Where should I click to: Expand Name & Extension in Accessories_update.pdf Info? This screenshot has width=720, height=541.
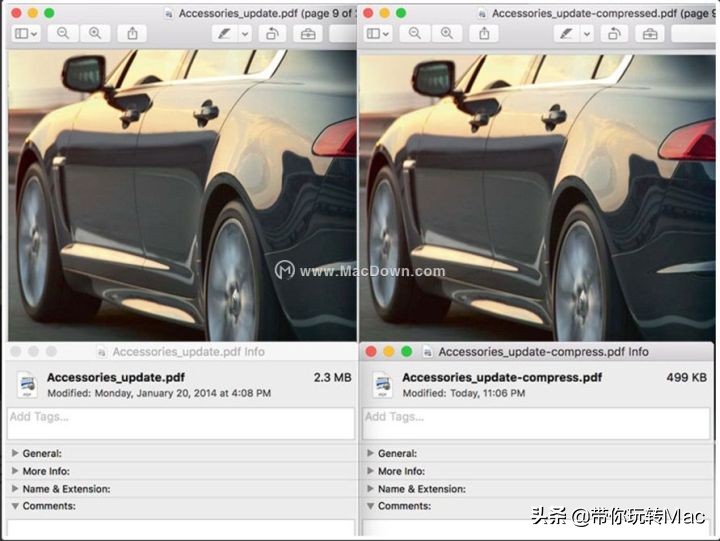coord(15,489)
